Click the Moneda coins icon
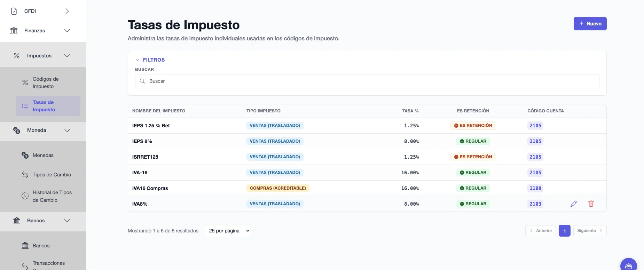This screenshot has width=644, height=270. coord(17,130)
